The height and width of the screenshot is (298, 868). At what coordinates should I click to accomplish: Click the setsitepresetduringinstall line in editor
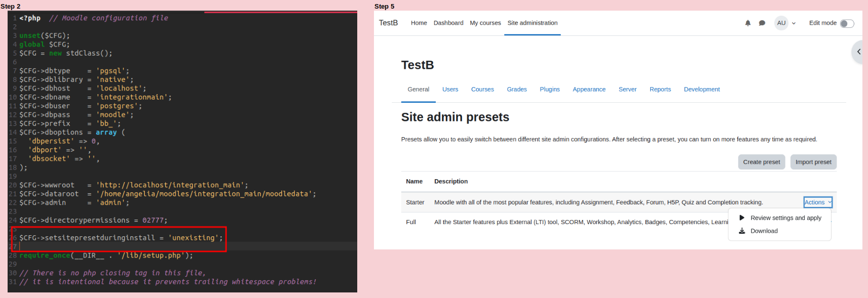tap(121, 238)
